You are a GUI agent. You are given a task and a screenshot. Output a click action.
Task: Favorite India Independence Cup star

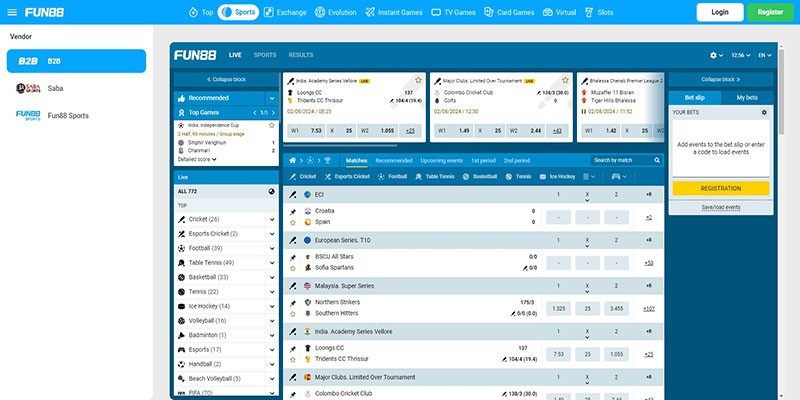pos(272,125)
